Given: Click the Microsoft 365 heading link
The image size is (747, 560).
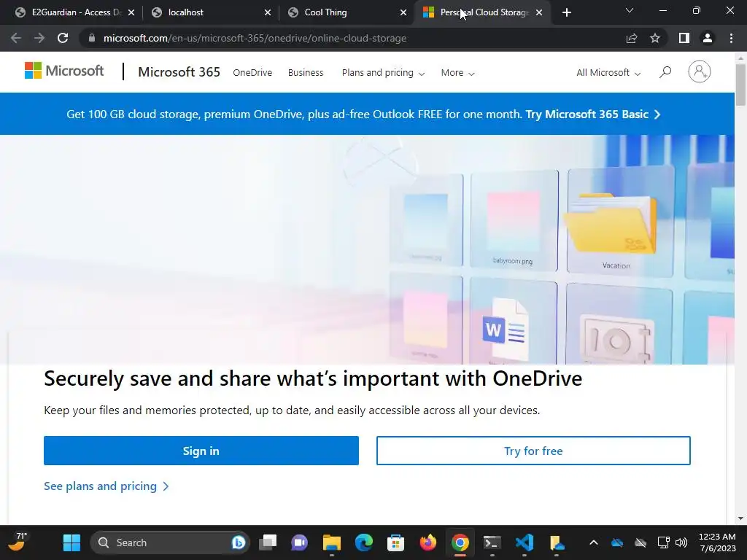Looking at the screenshot, I should click(x=179, y=72).
